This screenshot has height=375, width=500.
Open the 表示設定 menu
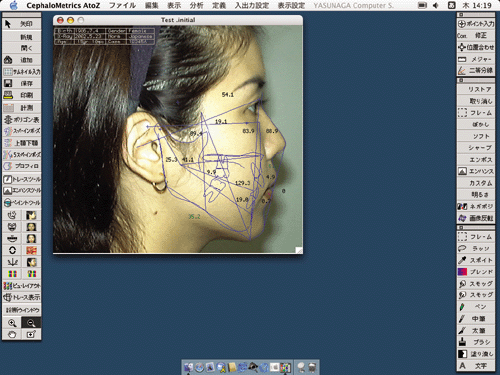291,5
